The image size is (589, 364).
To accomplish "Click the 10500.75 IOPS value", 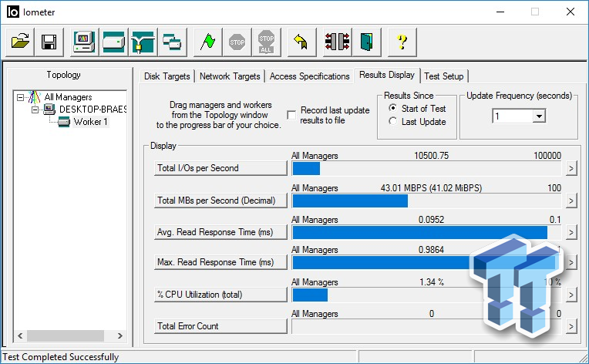I will [431, 156].
